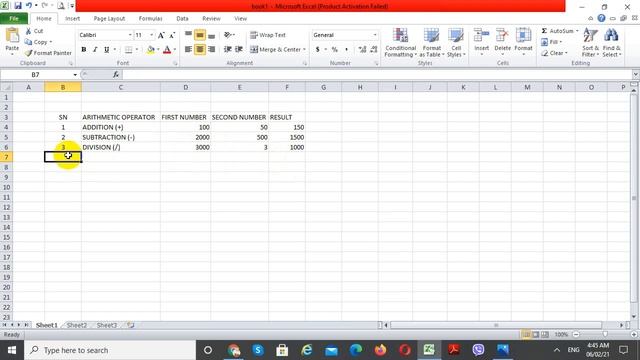
Task: Click the Sort & Filter icon
Action: (x=590, y=36)
